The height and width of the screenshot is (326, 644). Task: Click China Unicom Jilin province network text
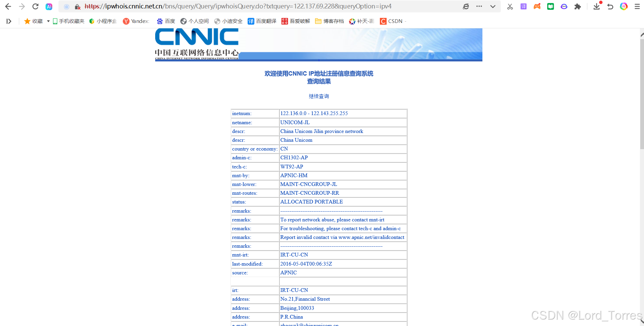(322, 131)
